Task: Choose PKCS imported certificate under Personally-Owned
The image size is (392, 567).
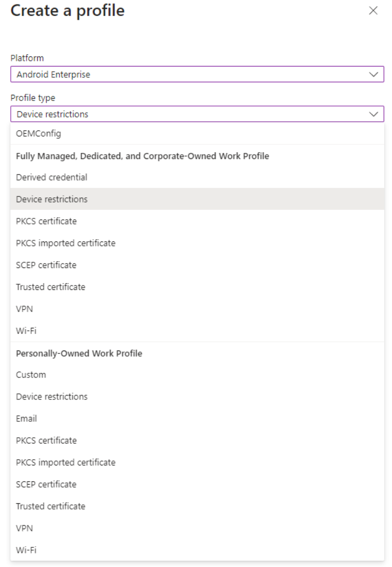Action: coord(197,463)
